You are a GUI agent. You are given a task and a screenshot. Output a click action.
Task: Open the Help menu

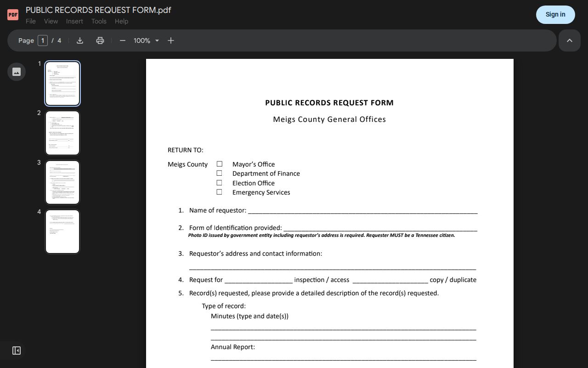pos(121,21)
